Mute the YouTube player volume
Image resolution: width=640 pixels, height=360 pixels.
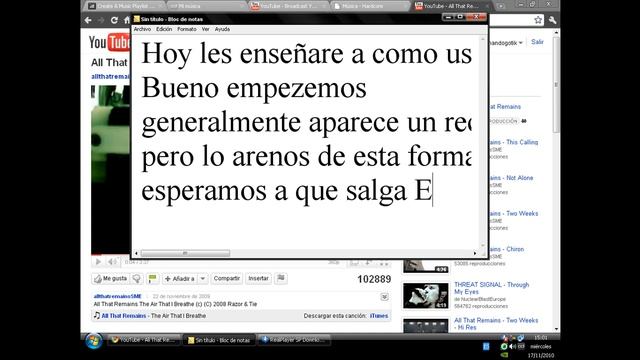pos(111,262)
